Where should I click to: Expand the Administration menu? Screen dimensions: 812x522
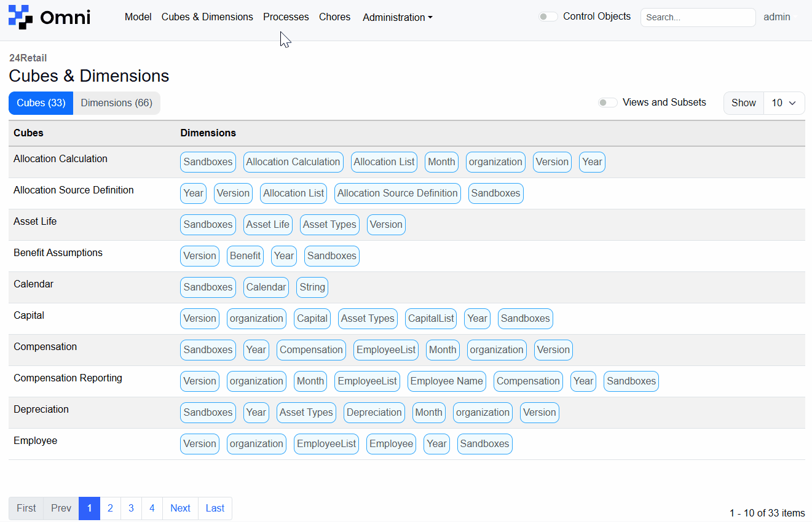coord(397,17)
